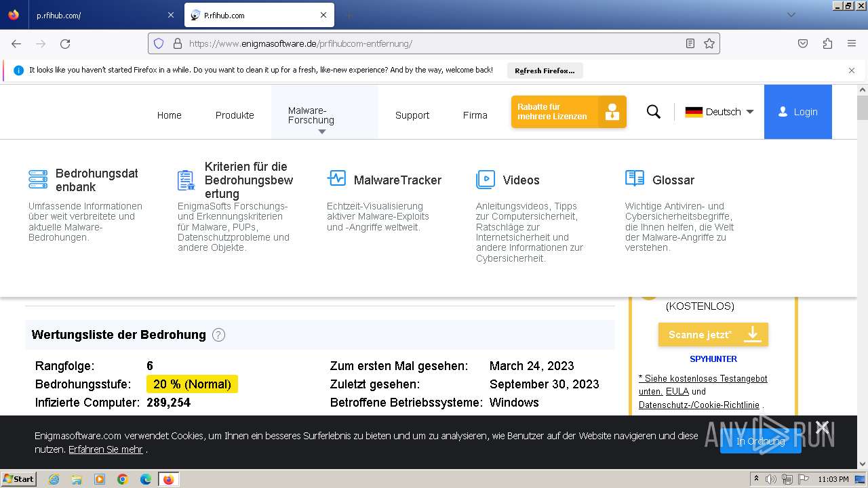Open File Explorer folder in taskbar
868x488 pixels.
pos(77,479)
